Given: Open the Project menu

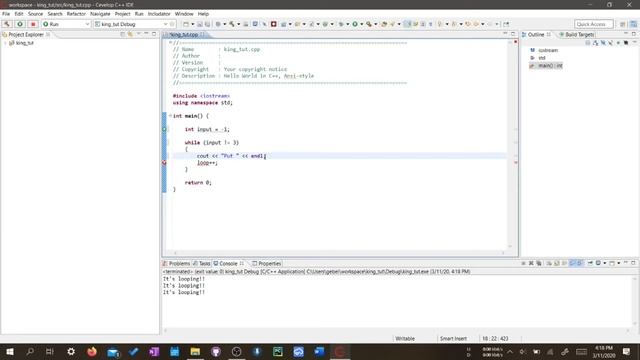Looking at the screenshot, I should tap(122, 14).
